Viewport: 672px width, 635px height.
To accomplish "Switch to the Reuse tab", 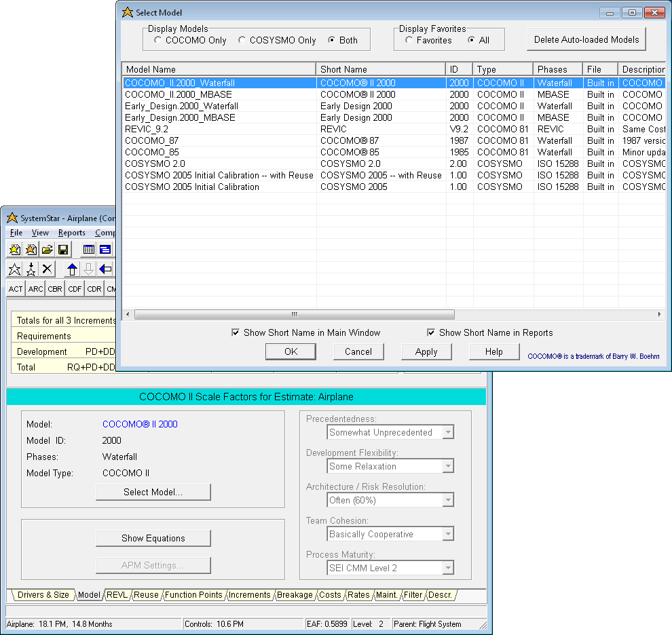I will pos(146,595).
